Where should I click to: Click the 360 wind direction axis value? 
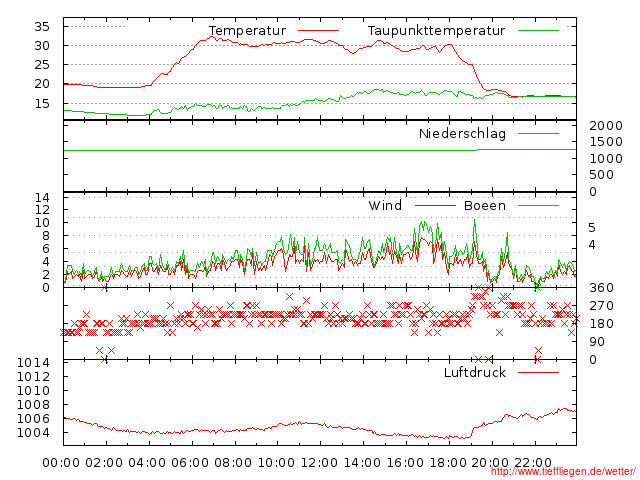[602, 288]
